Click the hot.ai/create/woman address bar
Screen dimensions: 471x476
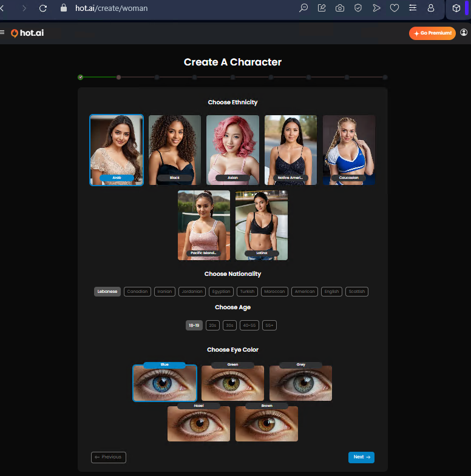coord(112,8)
